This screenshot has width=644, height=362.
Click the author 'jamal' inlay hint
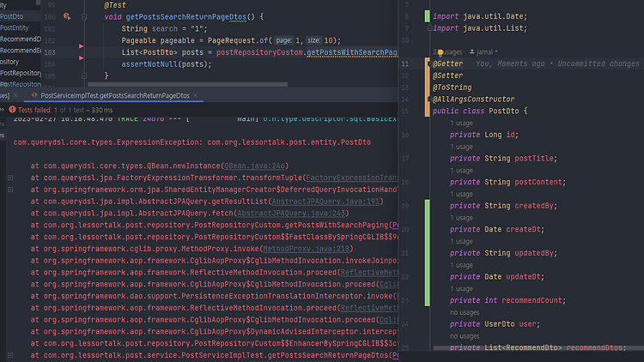pos(483,52)
